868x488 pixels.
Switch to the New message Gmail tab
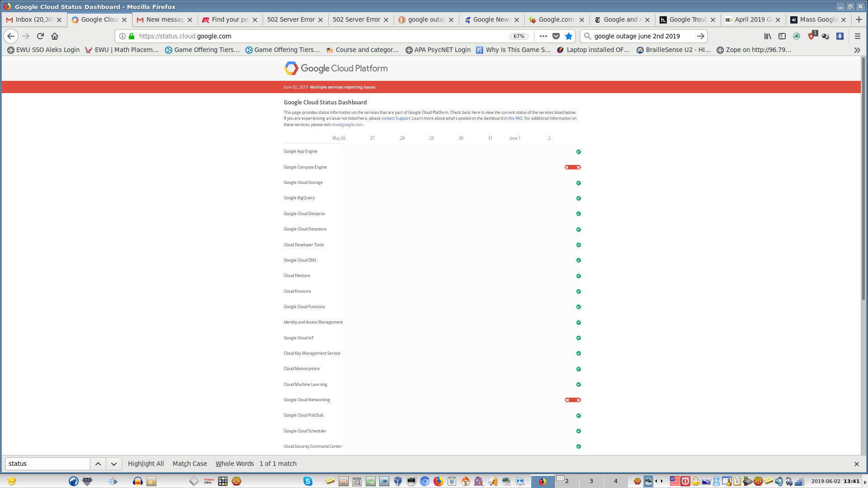(165, 19)
